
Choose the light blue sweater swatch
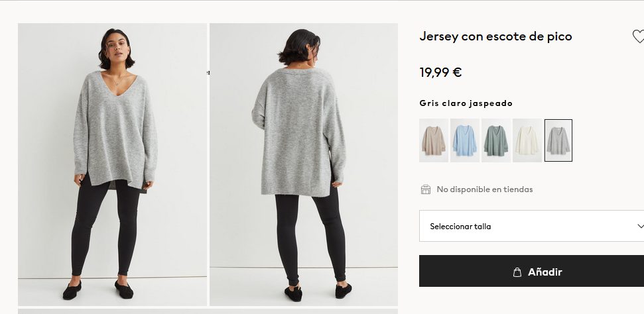[x=465, y=140]
